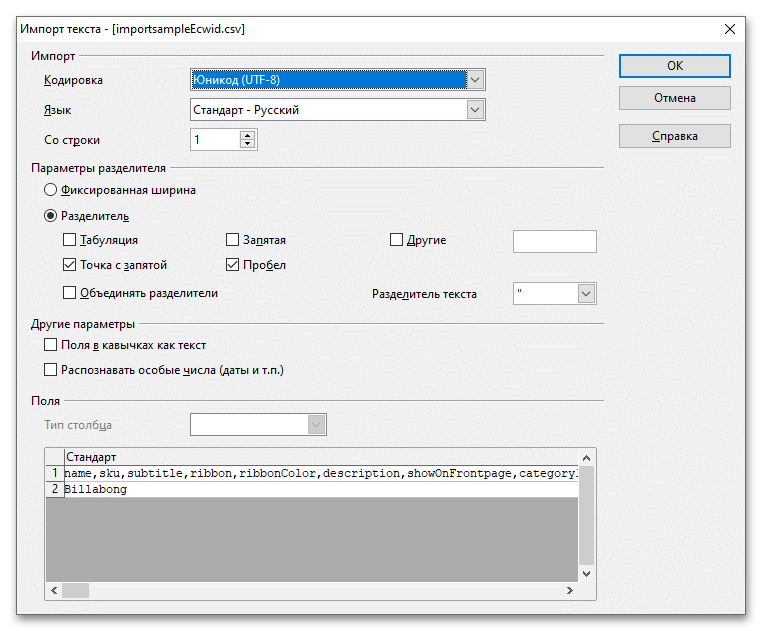This screenshot has width=762, height=631.
Task: Open the 'Кодировка' encoding dropdown
Action: pos(476,79)
